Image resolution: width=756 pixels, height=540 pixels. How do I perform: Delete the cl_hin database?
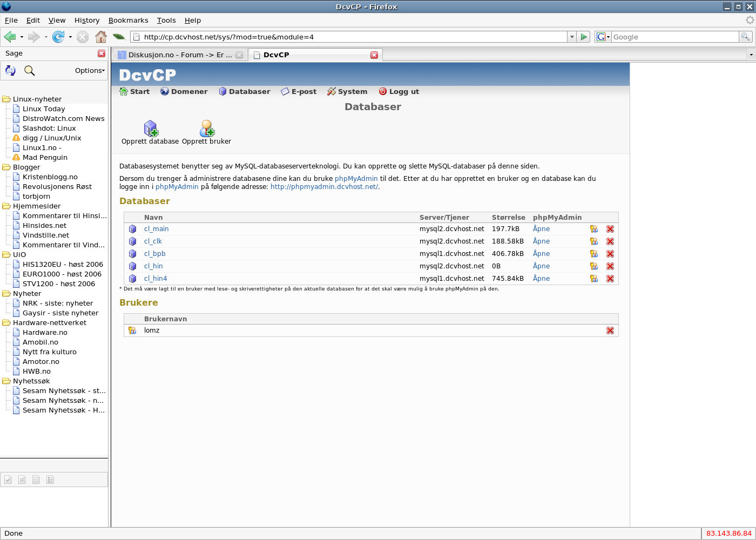pos(610,266)
